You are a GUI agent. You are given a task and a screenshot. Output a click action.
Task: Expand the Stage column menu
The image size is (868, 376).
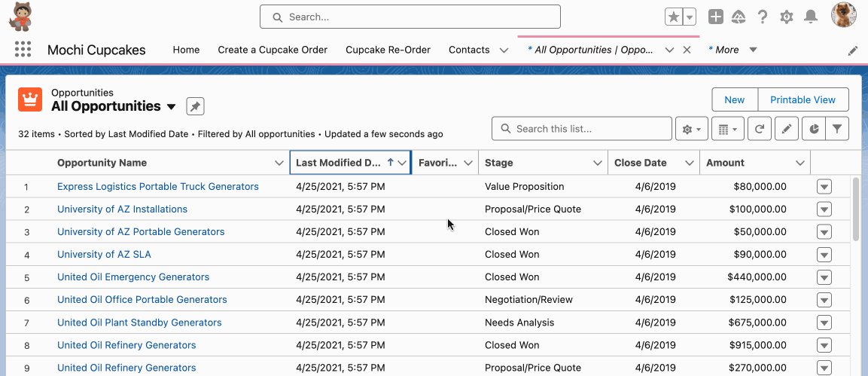597,163
